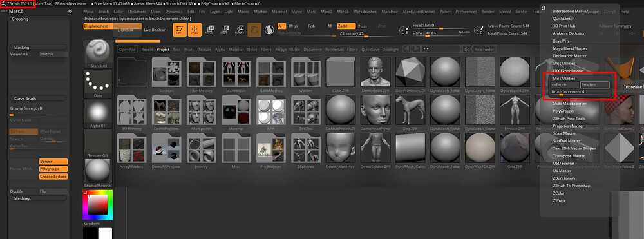Image resolution: width=644 pixels, height=239 pixels.
Task: Toggle the Zadd button
Action: pos(346,26)
